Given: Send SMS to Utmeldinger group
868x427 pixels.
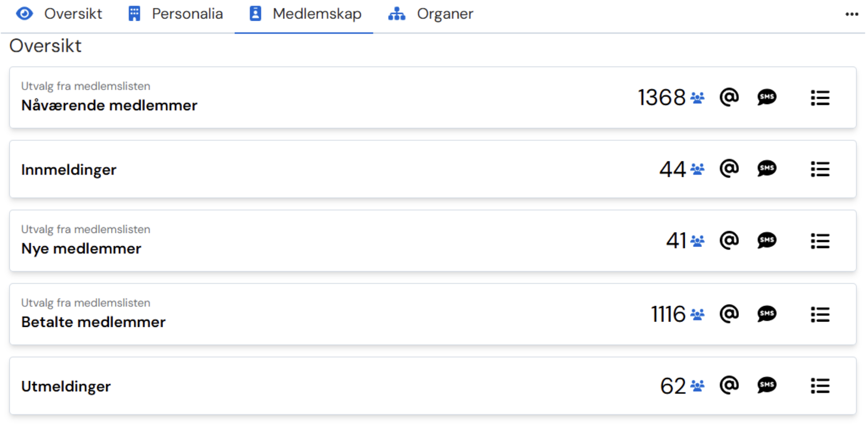Looking at the screenshot, I should tap(767, 386).
